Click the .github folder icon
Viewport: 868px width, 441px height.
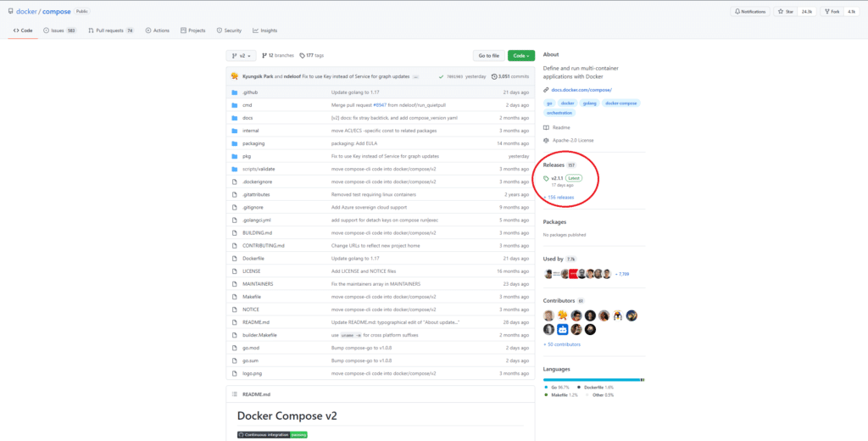(234, 92)
